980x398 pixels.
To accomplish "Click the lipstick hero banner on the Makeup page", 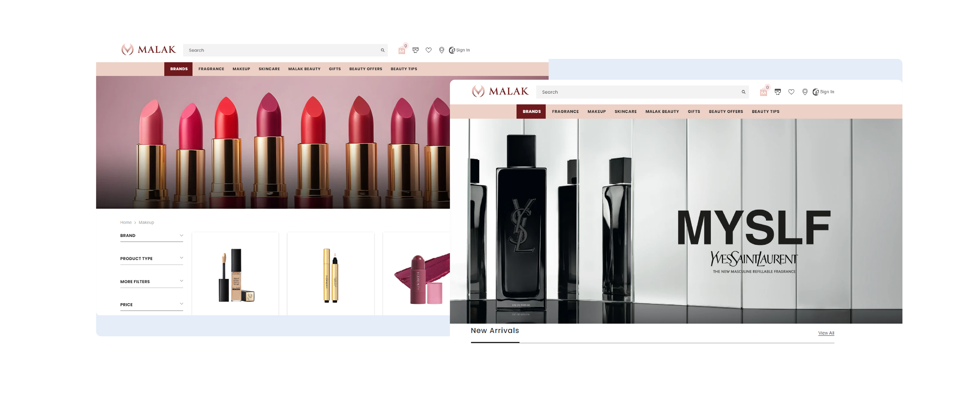I will 273,142.
